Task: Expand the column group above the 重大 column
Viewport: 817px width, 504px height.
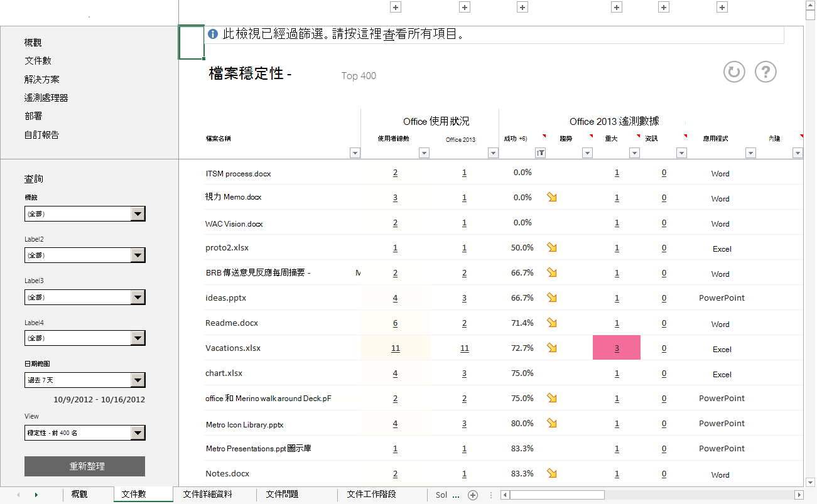Action: click(617, 7)
